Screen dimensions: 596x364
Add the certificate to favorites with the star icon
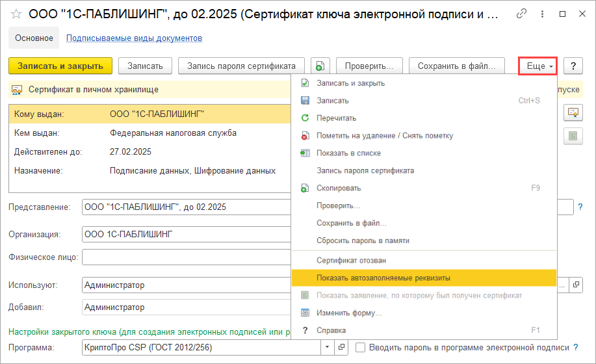coord(16,14)
